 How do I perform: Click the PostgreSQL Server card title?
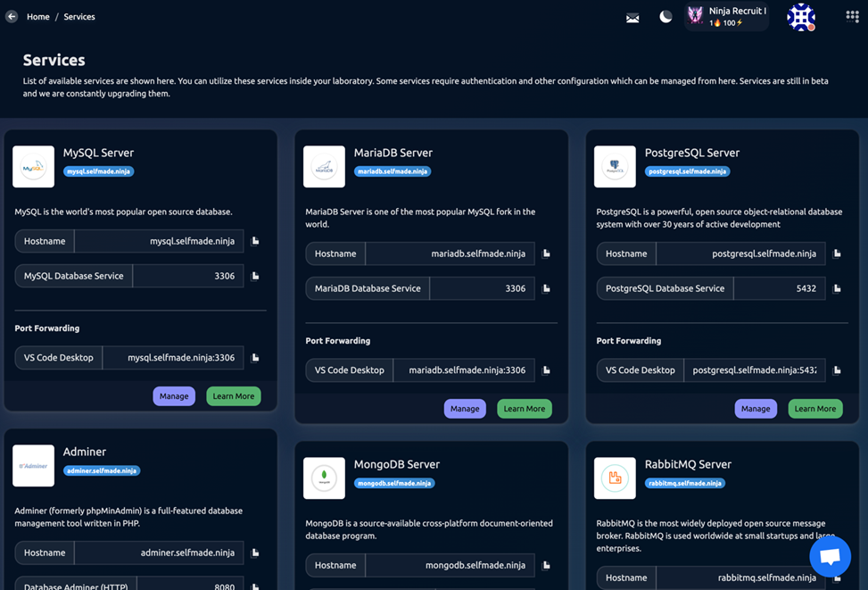pos(692,153)
